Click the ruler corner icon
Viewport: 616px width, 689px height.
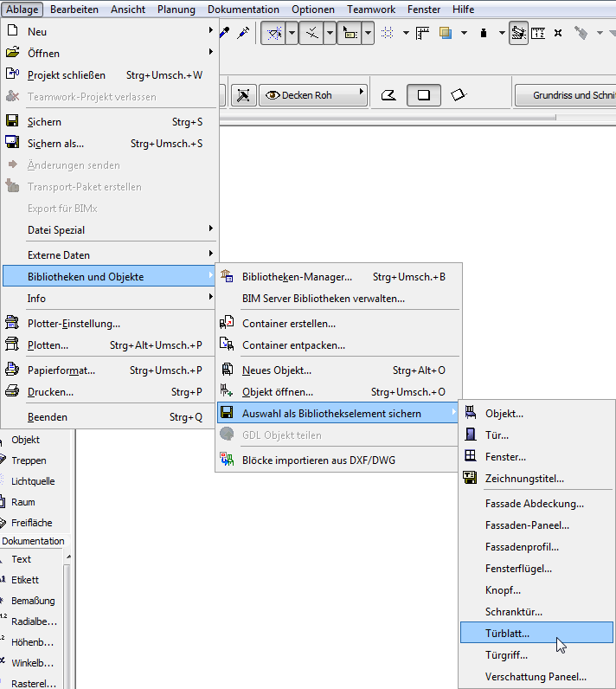coord(422,33)
